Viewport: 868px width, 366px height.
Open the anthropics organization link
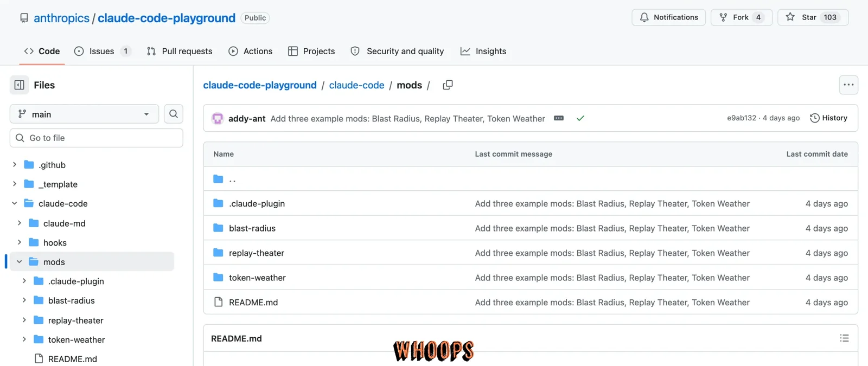[61, 18]
